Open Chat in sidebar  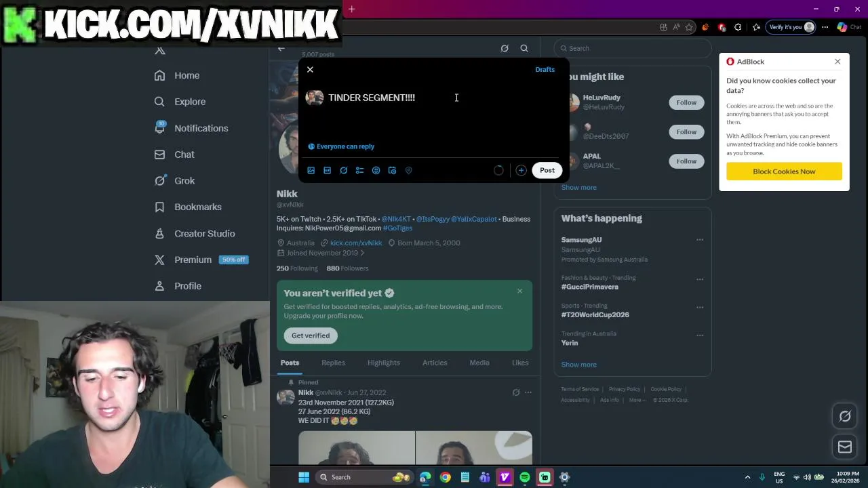(174, 155)
